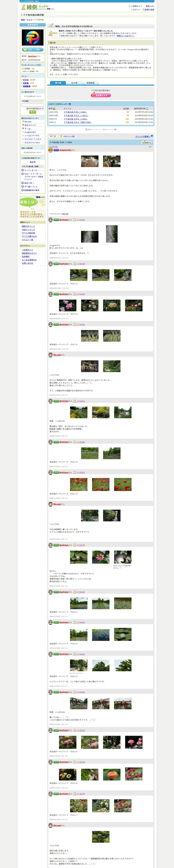
Task: Open ボケ量について review board link
Action: 31,187
